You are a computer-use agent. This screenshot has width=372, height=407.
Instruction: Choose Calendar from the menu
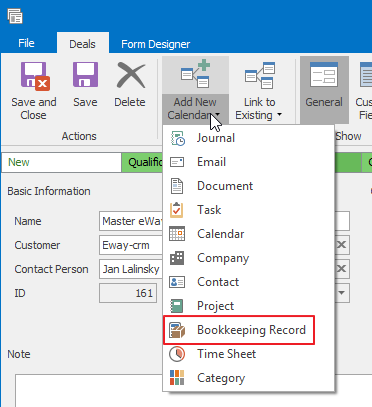248,234
